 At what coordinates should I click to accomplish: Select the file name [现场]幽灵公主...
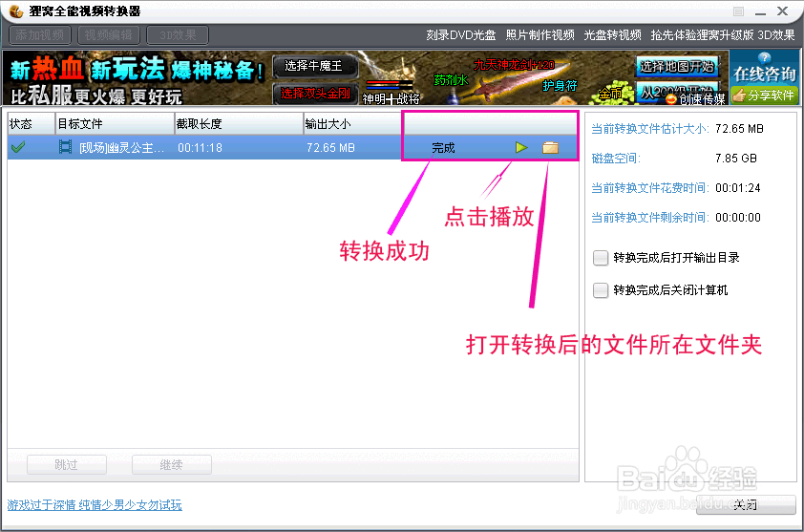(x=122, y=148)
